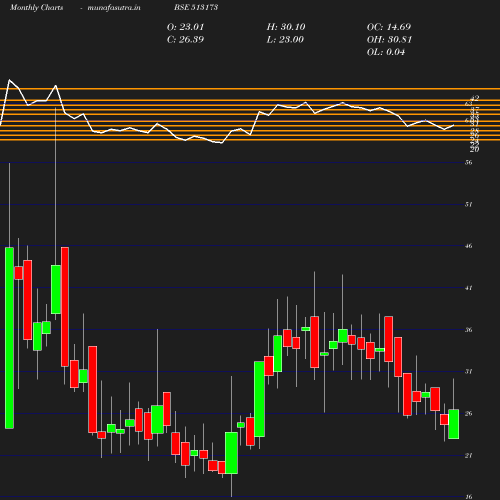Click the green candle with wick reaching above 56
This screenshot has height=500, width=500.
point(56,289)
